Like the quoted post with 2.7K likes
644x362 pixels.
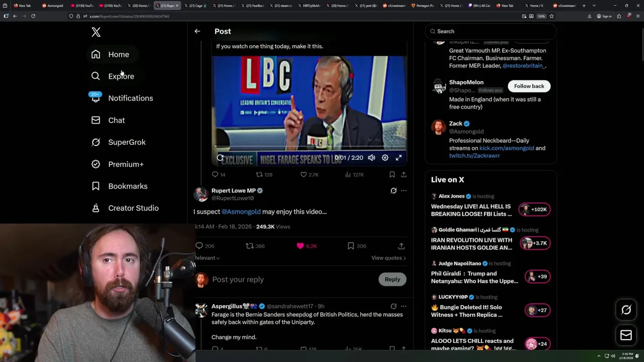coord(303,174)
